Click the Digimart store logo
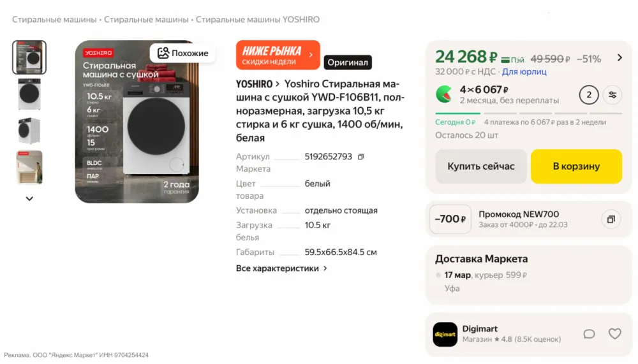 pos(445,334)
